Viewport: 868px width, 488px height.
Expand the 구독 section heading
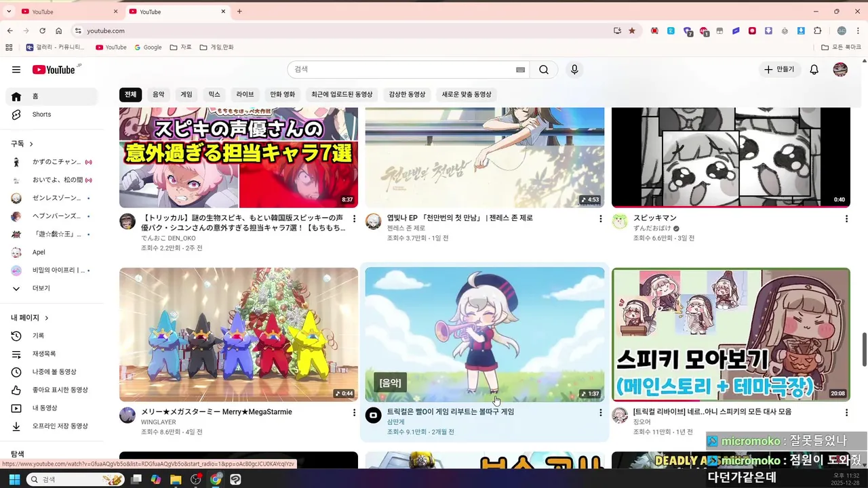click(x=22, y=144)
